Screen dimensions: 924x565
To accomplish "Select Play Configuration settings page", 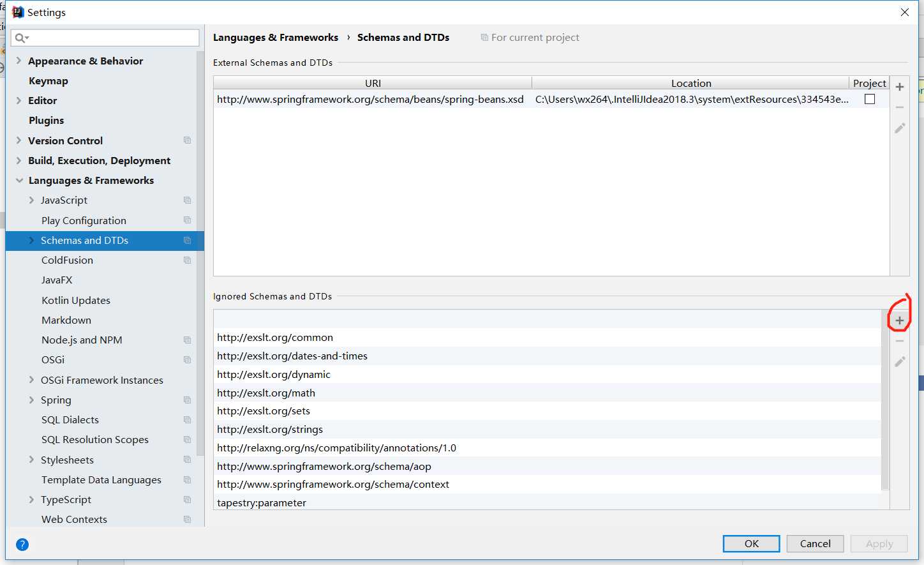I will pyautogui.click(x=84, y=220).
